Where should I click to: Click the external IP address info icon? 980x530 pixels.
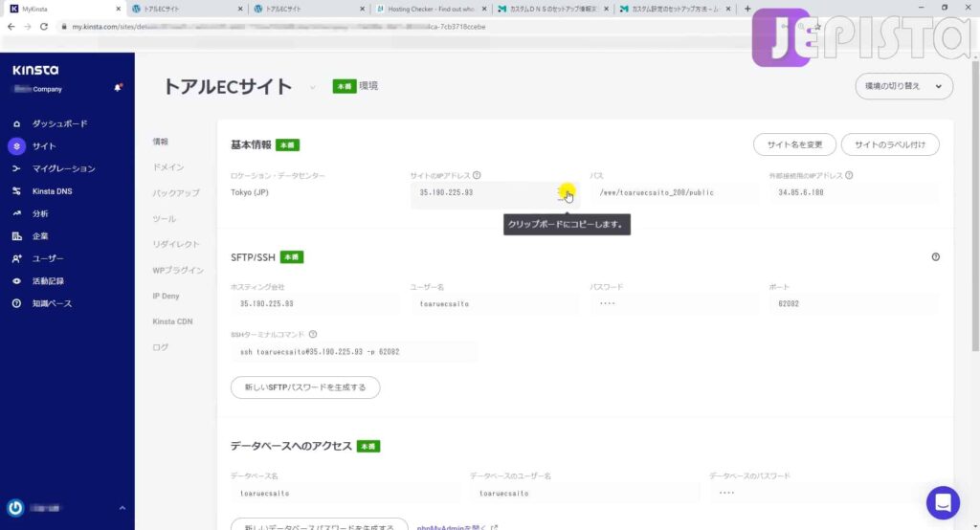coord(849,176)
